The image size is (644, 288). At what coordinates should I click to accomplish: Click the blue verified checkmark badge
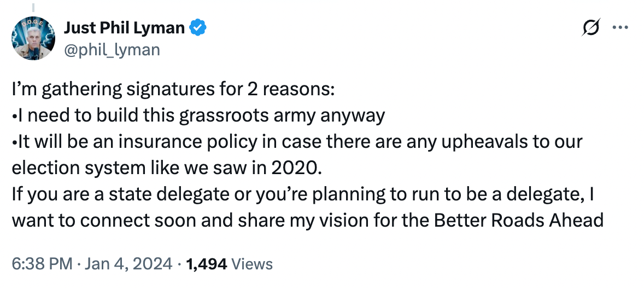click(x=197, y=28)
